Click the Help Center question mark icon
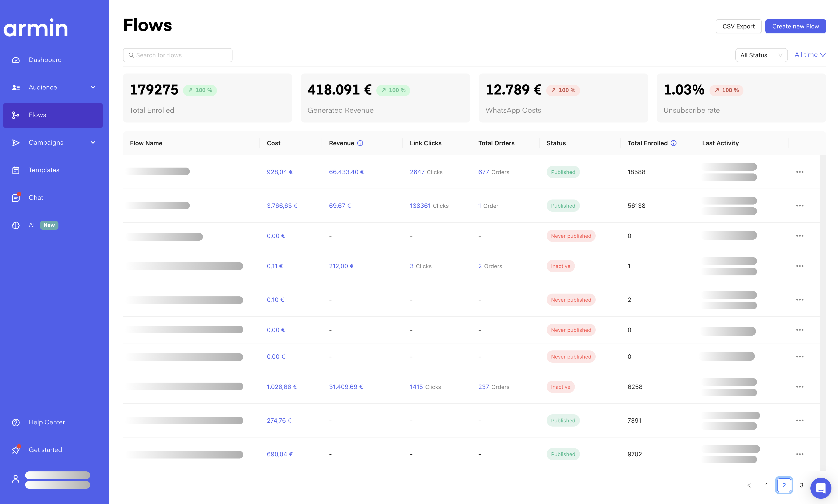The width and height of the screenshot is (838, 504). coord(16,422)
